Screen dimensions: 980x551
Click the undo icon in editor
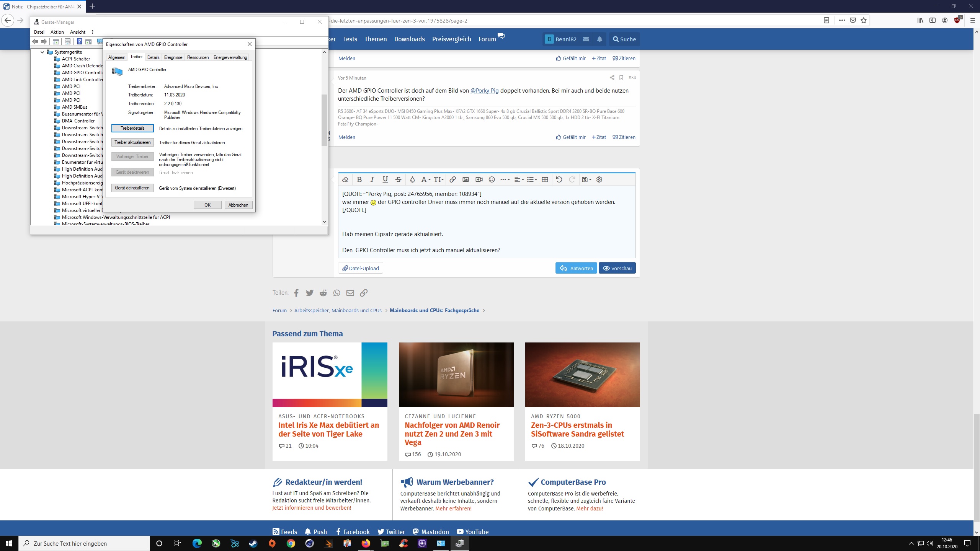tap(559, 179)
